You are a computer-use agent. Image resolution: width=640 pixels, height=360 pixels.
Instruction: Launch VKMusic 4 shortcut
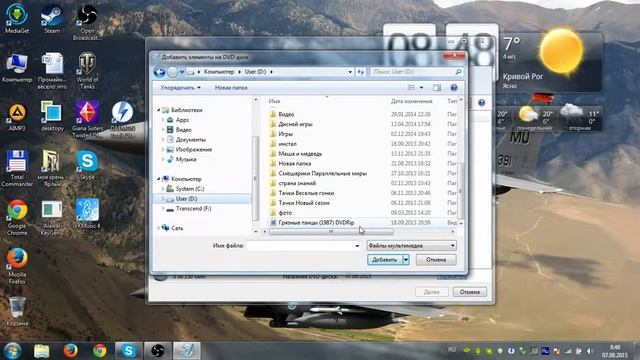tap(87, 213)
